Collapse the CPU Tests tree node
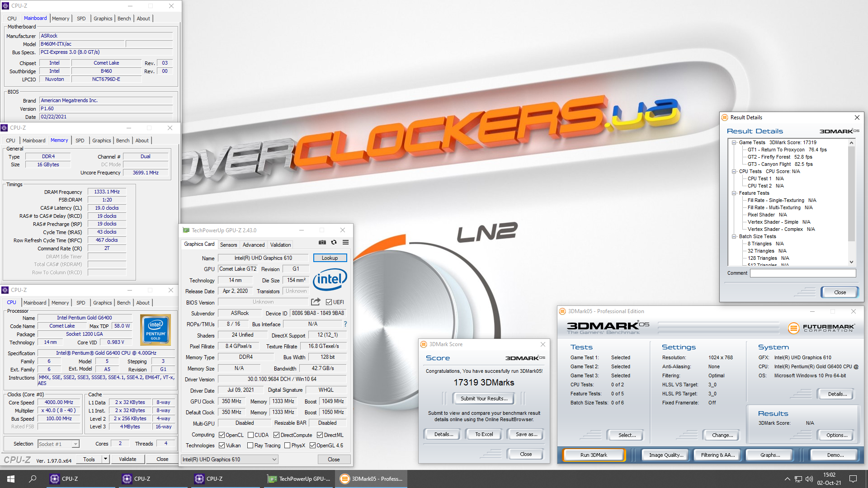 [x=734, y=171]
